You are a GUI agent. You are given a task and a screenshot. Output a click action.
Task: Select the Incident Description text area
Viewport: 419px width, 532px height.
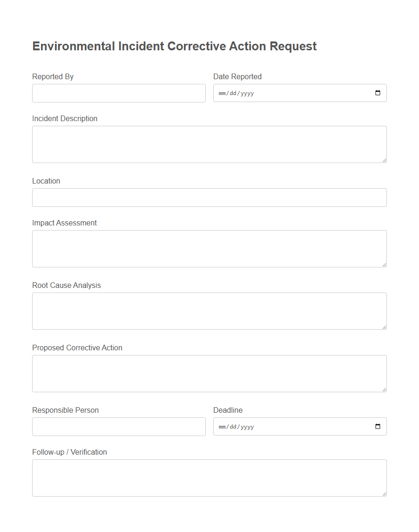[x=209, y=144]
